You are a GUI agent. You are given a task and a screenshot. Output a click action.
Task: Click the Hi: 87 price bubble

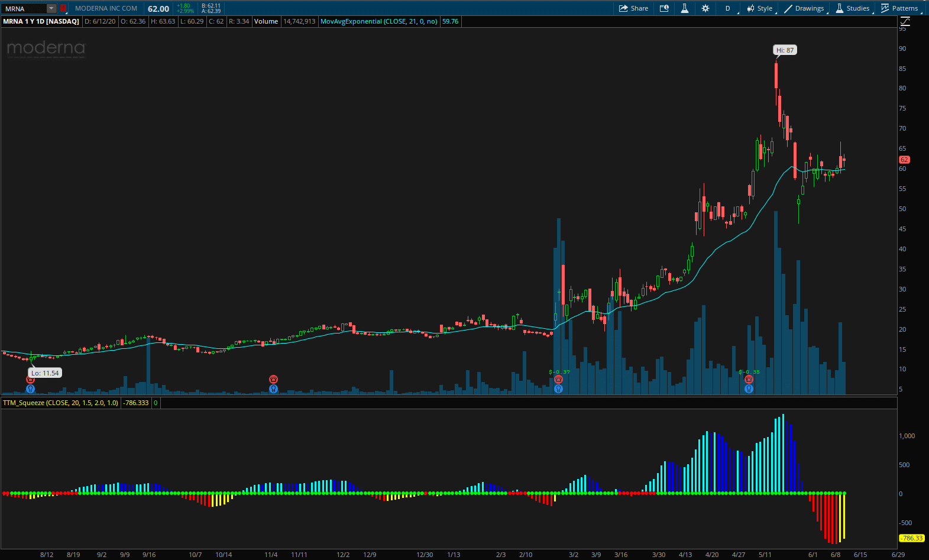pos(785,50)
